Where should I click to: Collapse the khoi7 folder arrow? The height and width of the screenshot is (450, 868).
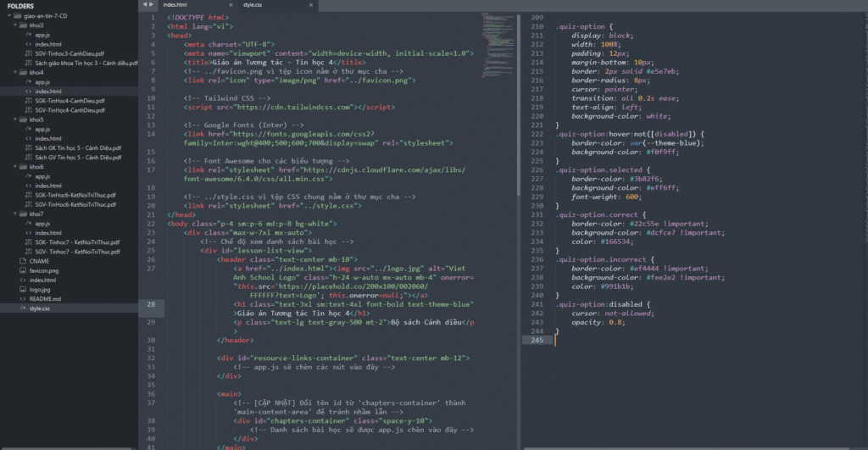point(15,214)
